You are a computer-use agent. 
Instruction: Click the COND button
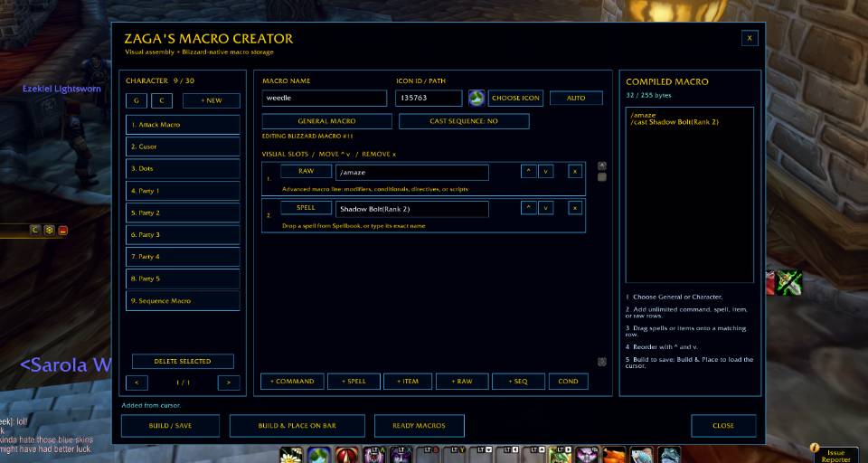click(x=569, y=382)
